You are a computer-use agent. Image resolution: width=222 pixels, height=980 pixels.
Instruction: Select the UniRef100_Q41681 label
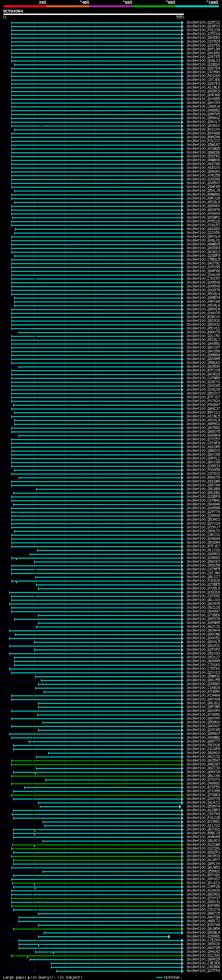[x=203, y=53]
